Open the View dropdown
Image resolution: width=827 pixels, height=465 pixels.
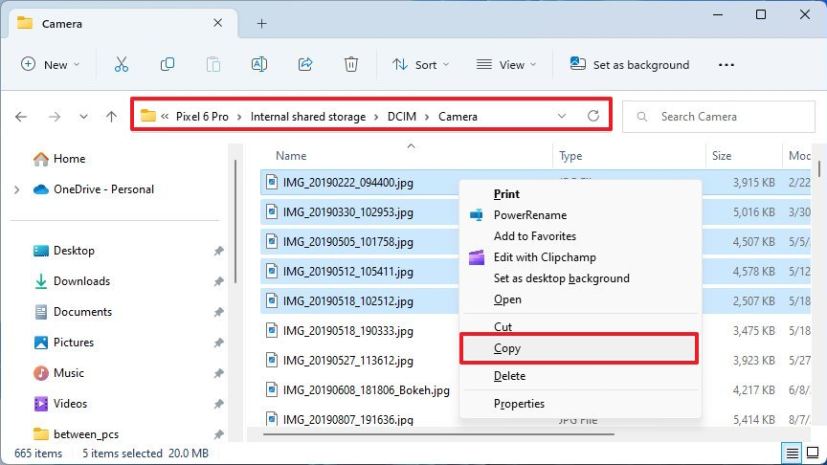(x=506, y=64)
